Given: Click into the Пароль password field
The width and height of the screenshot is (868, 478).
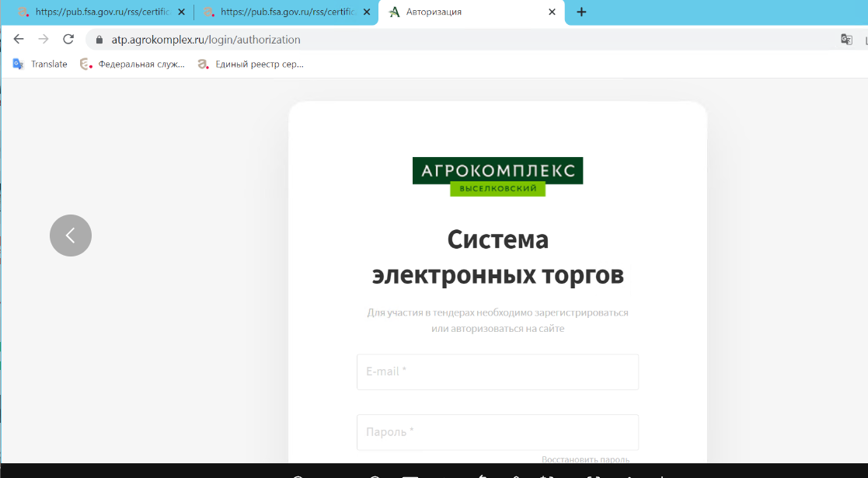Looking at the screenshot, I should pos(497,431).
